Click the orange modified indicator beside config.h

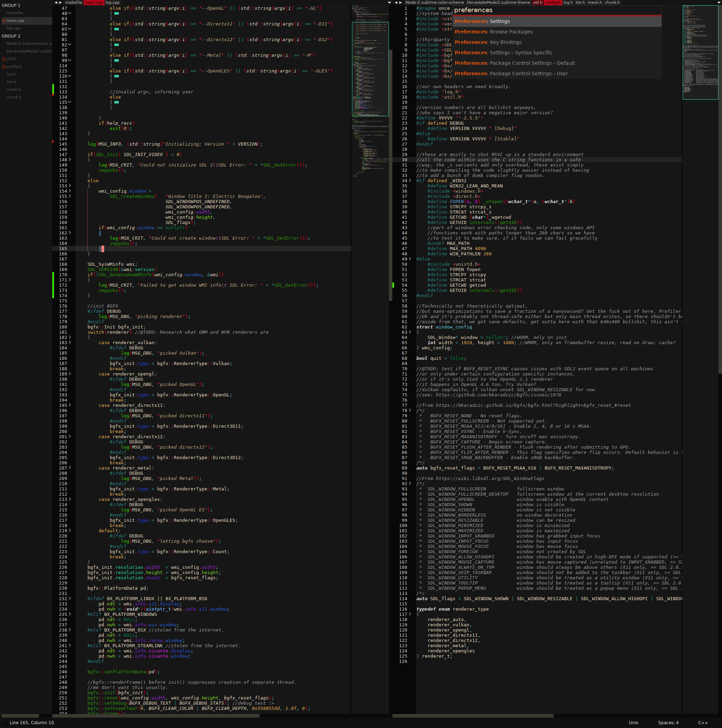tap(3, 66)
